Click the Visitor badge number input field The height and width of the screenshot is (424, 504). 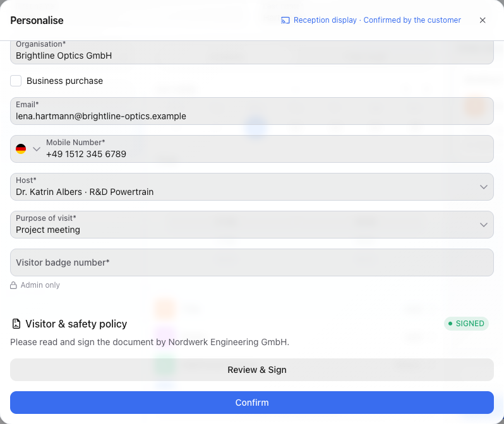pyautogui.click(x=251, y=262)
